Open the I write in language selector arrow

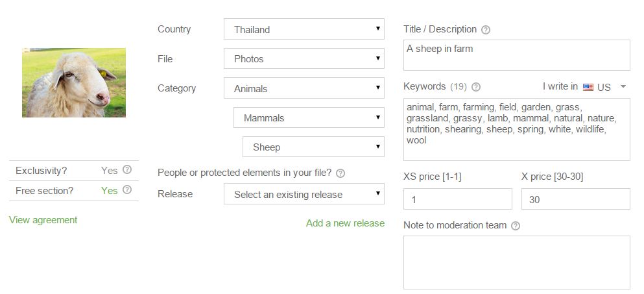623,87
